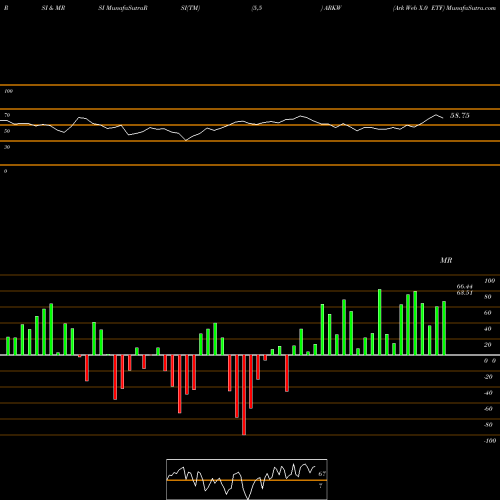This screenshot has height=500, width=500.
Task: Click the MR axis label 80
Action: (487, 297)
